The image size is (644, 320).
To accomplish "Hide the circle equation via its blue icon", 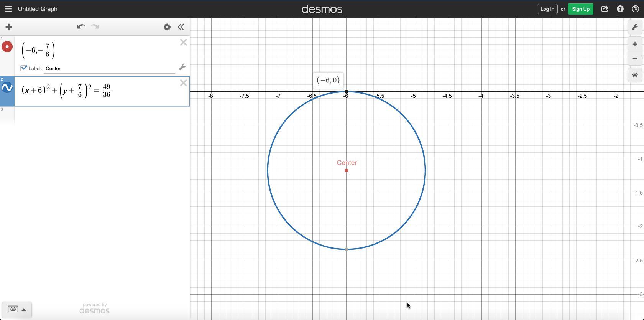I will (x=7, y=88).
